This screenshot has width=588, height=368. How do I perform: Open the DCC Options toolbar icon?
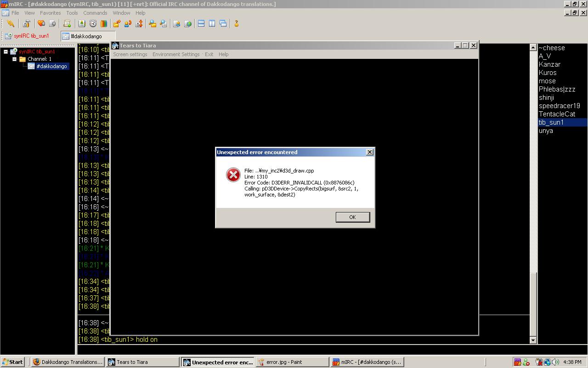[x=139, y=23]
